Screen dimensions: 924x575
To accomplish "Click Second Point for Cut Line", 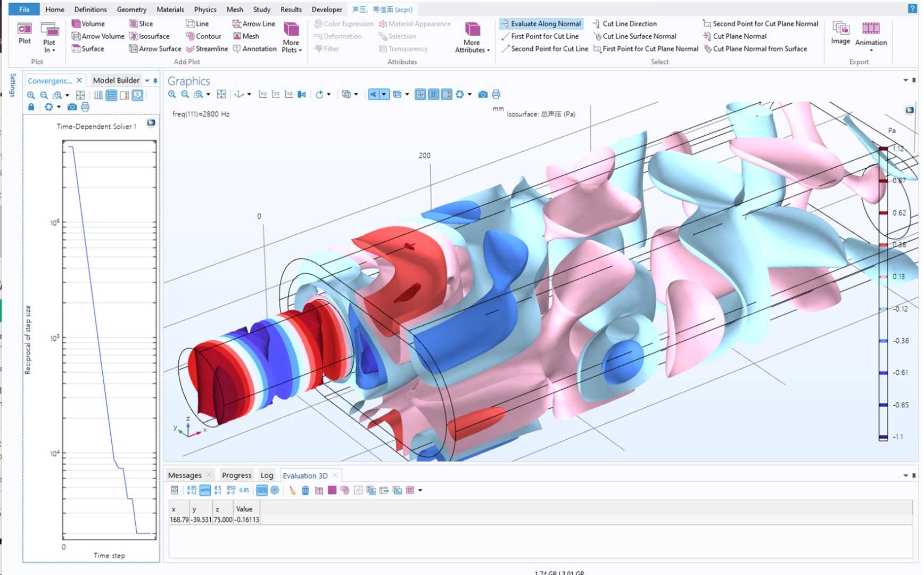I will pos(544,48).
